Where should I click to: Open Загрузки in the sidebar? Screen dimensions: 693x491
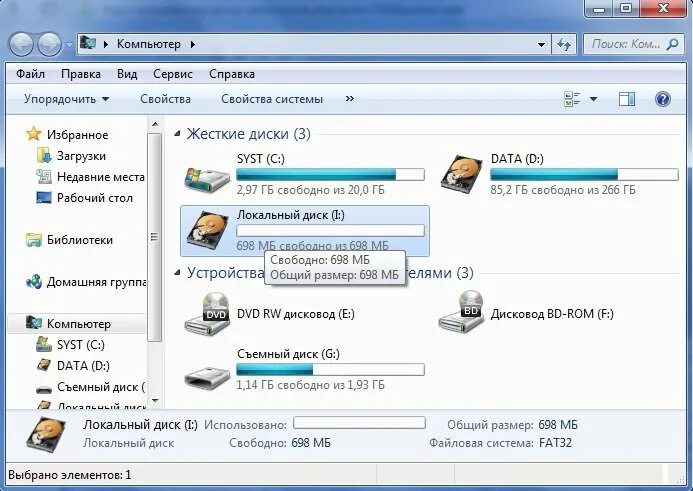[81, 156]
